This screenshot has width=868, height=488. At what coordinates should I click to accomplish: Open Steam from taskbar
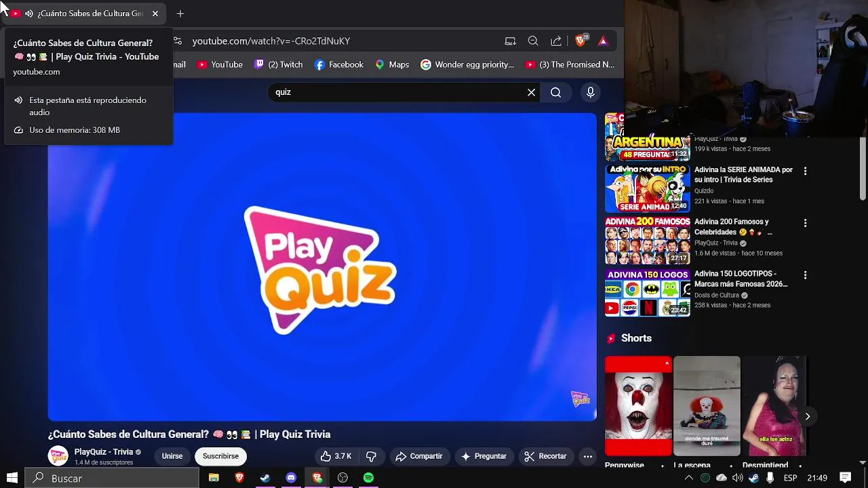click(x=265, y=478)
